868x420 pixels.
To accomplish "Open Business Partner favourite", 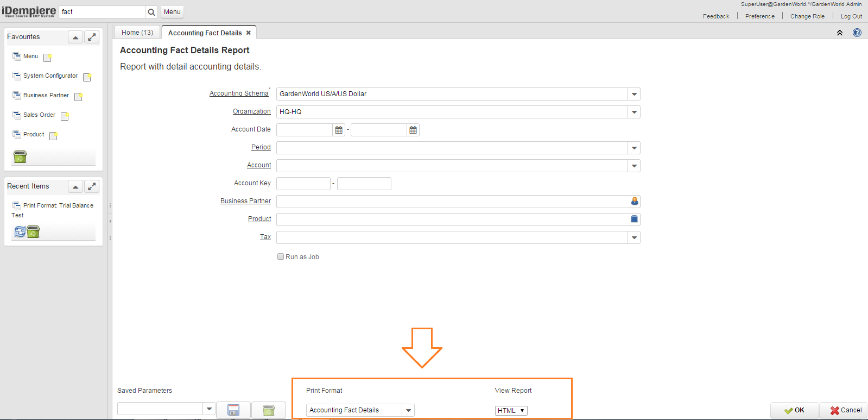I will coord(46,95).
